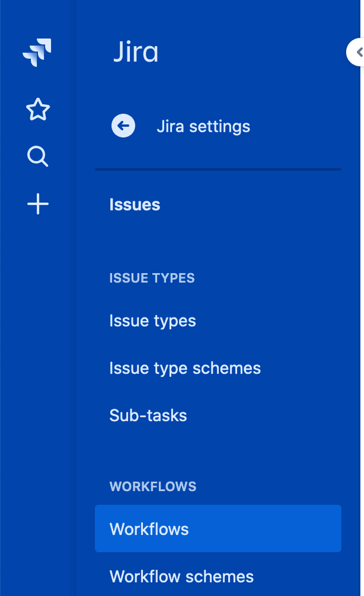Open search with magnifying glass icon
The height and width of the screenshot is (596, 364).
(x=38, y=156)
